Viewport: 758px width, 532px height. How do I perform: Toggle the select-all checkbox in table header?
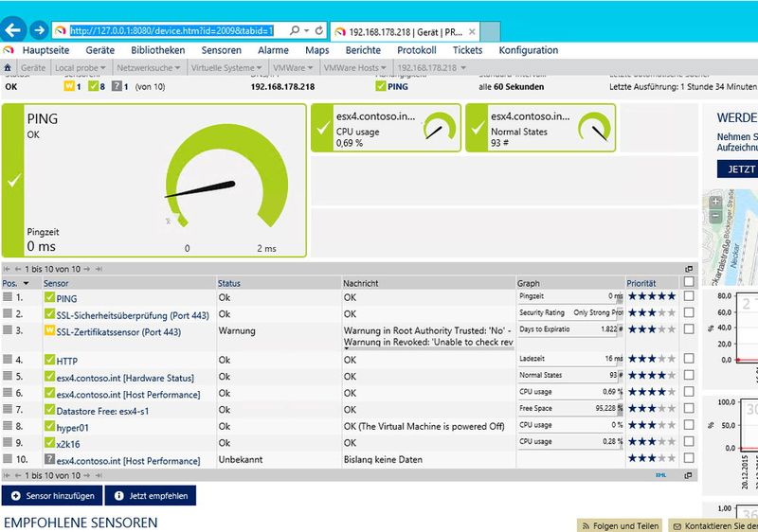pos(689,282)
